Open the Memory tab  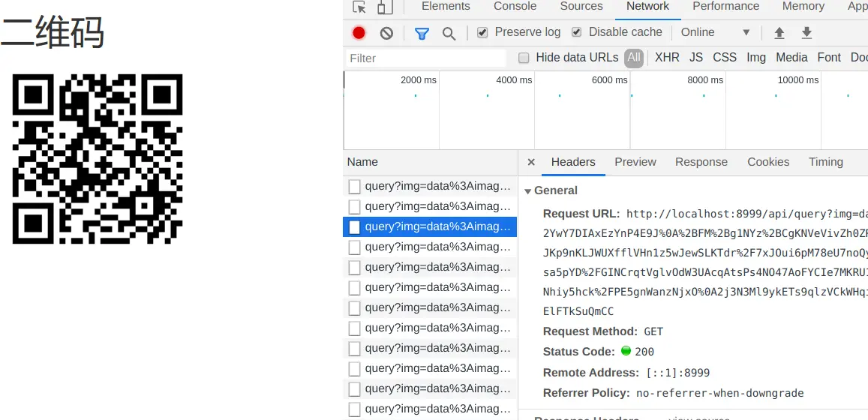pyautogui.click(x=803, y=6)
